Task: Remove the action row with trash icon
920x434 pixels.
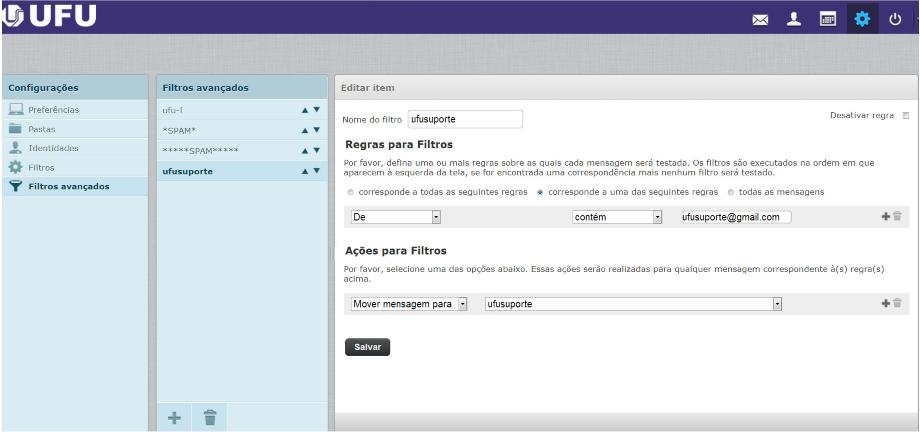Action: pyautogui.click(x=897, y=303)
